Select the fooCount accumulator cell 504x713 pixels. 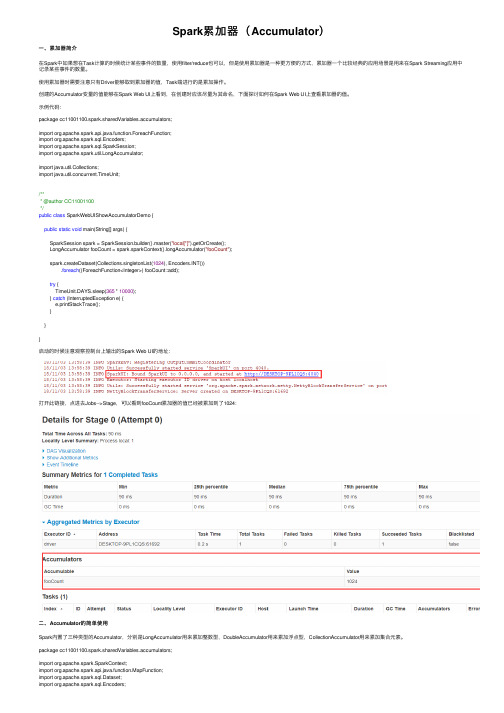(54, 581)
